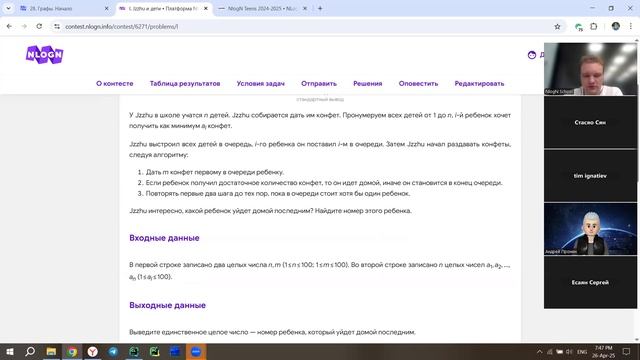Open Google Chrome from taskbar
The width and height of the screenshot is (640, 360).
72,351
